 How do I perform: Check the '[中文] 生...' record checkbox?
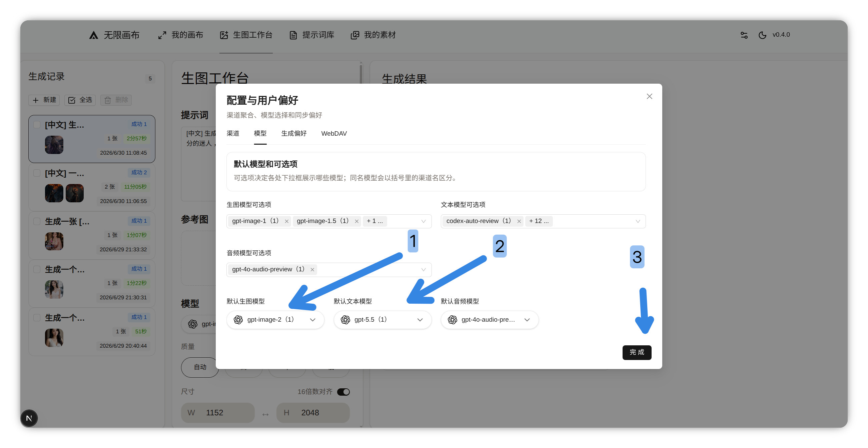(x=37, y=125)
